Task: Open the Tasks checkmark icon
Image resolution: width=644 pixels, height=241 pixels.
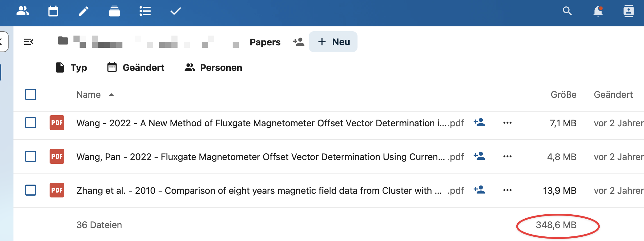Action: click(x=176, y=11)
